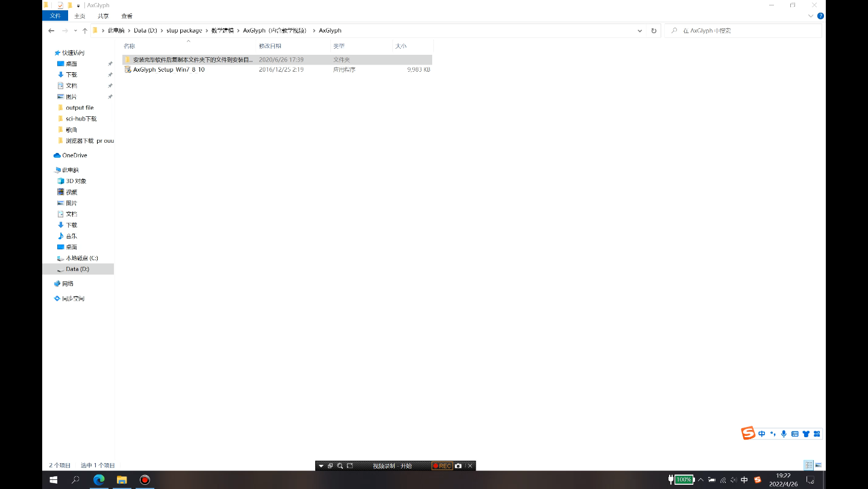
Task: Open Microsoft Edge from the taskbar
Action: (99, 480)
